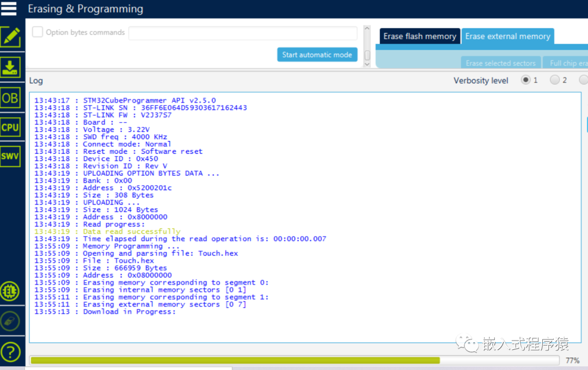Click the target chip information icon

11,292
